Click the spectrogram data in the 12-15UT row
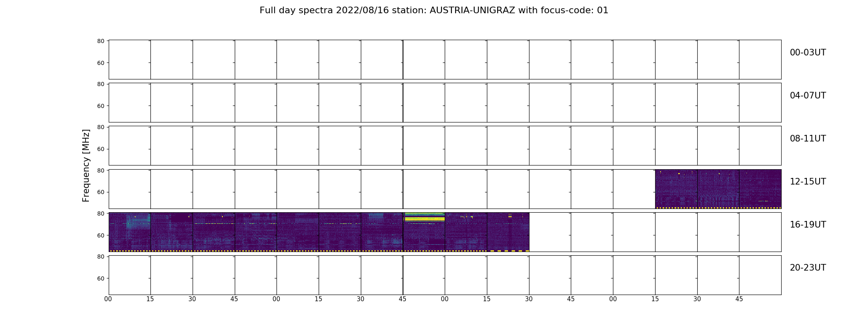868x331 pixels. point(718,189)
